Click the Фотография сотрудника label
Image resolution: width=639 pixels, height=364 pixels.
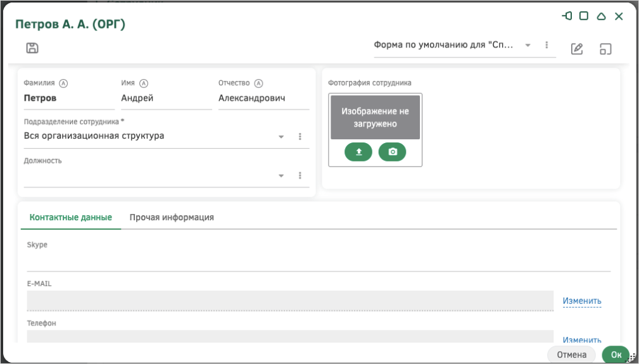370,83
